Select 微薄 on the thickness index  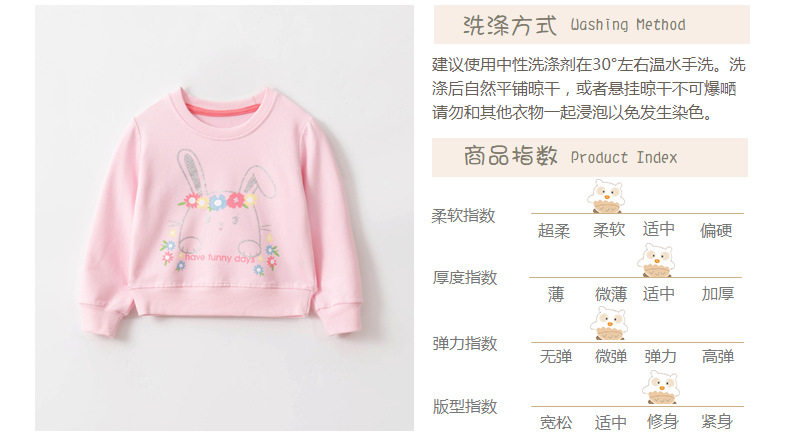[x=611, y=294]
